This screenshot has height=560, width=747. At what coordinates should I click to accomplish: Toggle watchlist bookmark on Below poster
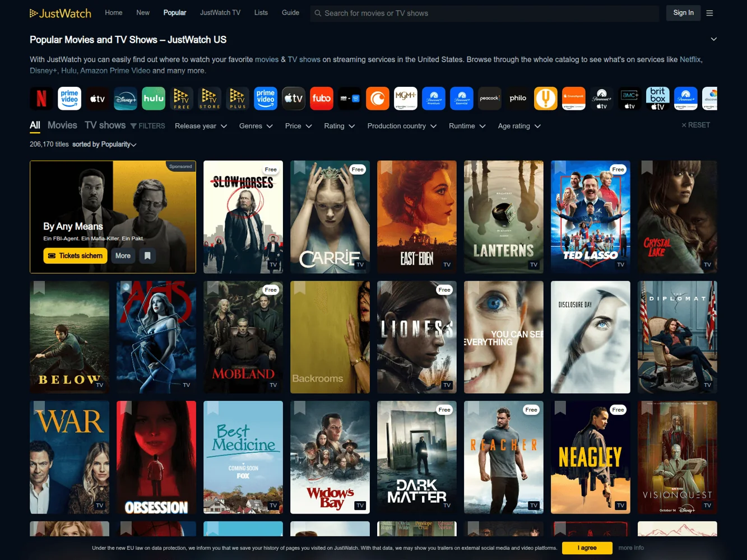pyautogui.click(x=39, y=287)
